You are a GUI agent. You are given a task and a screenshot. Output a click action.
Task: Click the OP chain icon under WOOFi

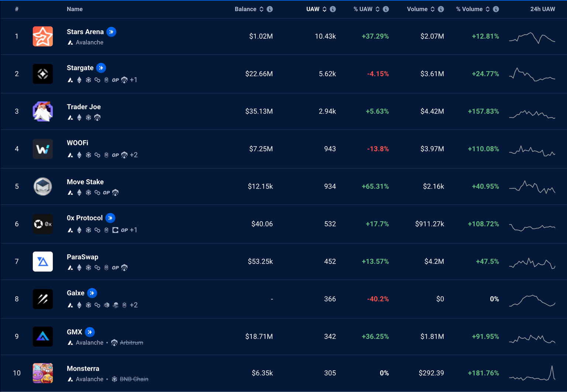pyautogui.click(x=115, y=155)
